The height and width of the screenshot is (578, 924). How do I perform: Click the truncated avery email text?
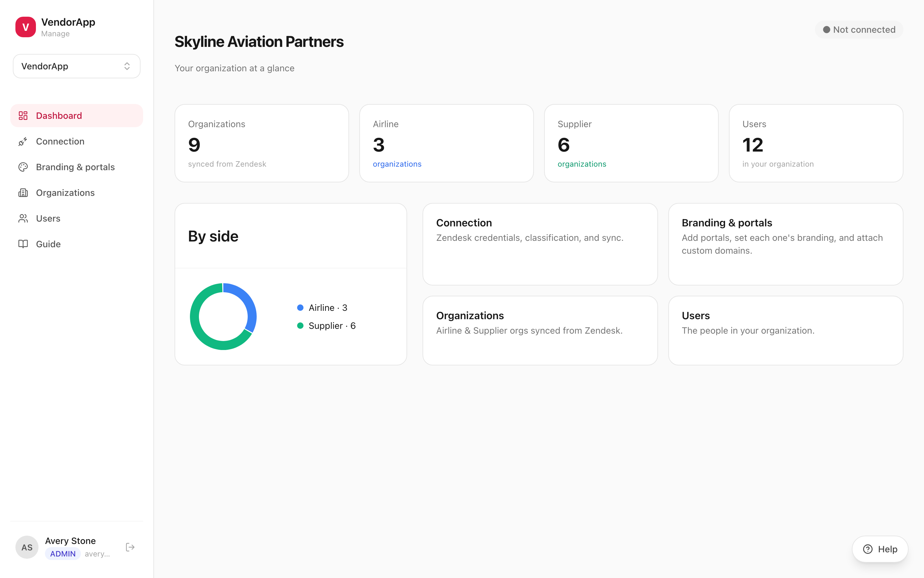pos(97,554)
